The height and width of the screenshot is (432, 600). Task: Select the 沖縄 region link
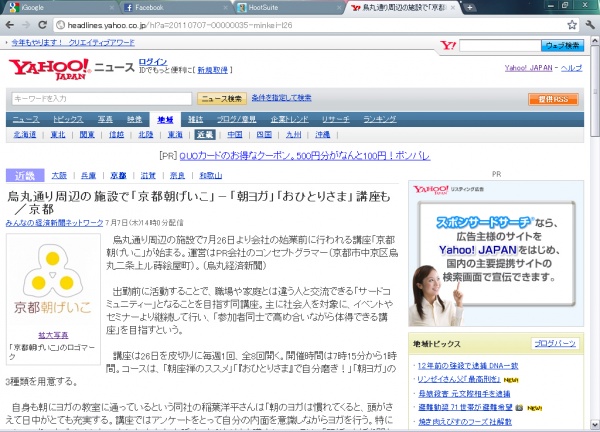(x=323, y=135)
